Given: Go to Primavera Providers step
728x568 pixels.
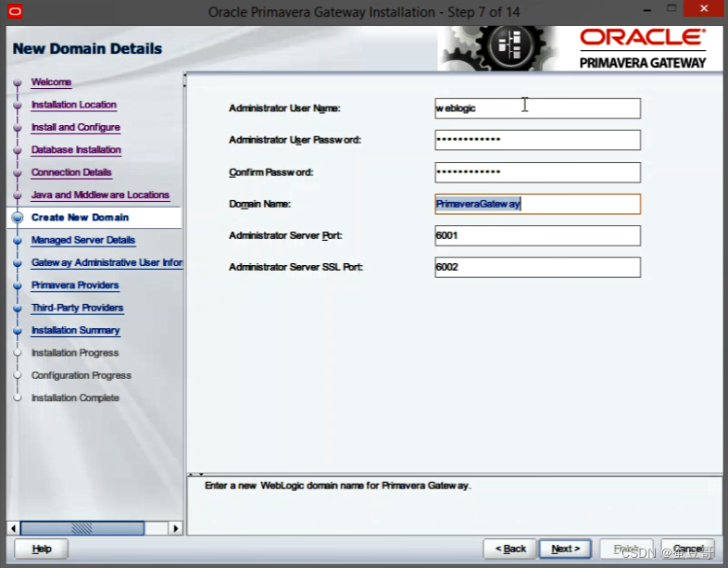Looking at the screenshot, I should click(x=75, y=285).
